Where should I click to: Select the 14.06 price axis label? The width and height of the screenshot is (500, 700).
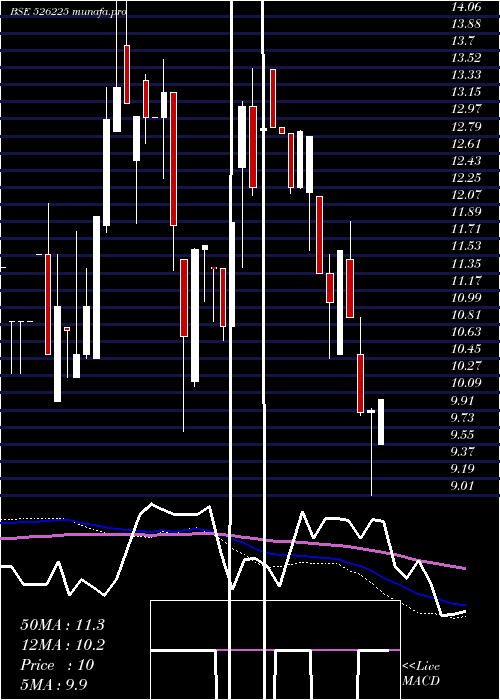466,7
